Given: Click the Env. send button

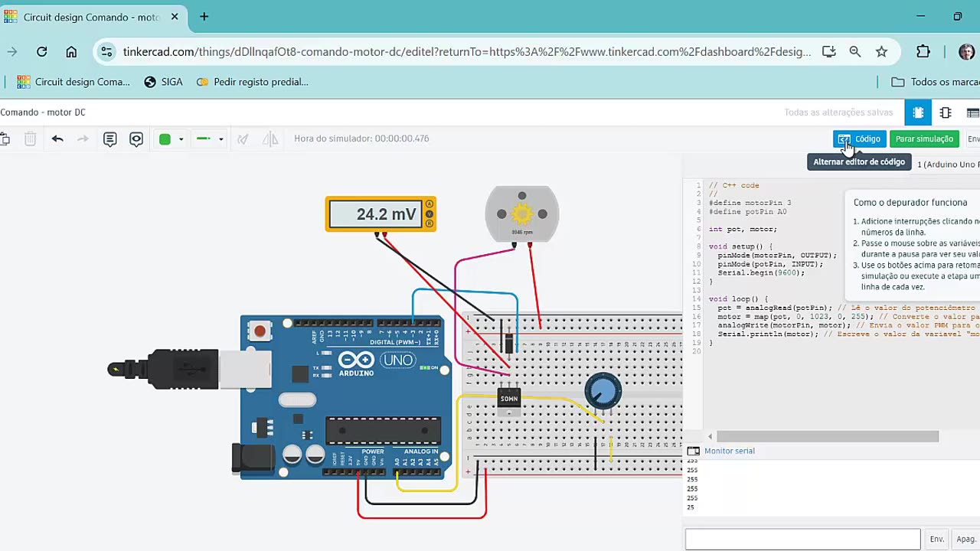Looking at the screenshot, I should [937, 539].
